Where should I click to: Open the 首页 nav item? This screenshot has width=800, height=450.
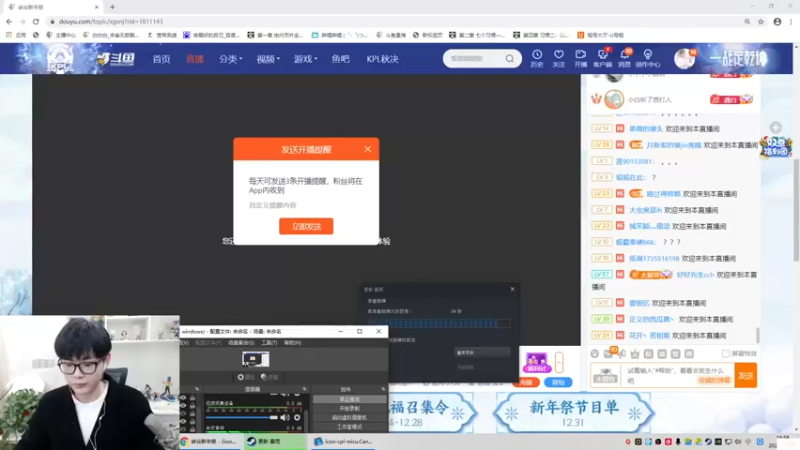(x=161, y=59)
